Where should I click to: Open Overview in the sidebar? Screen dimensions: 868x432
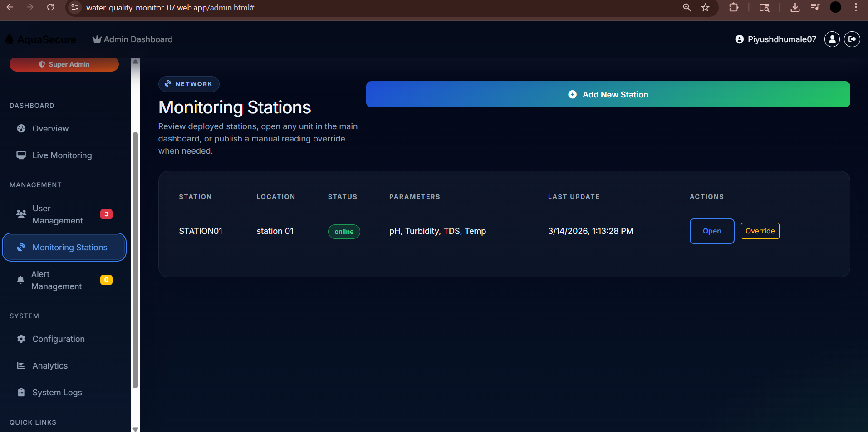click(64, 129)
